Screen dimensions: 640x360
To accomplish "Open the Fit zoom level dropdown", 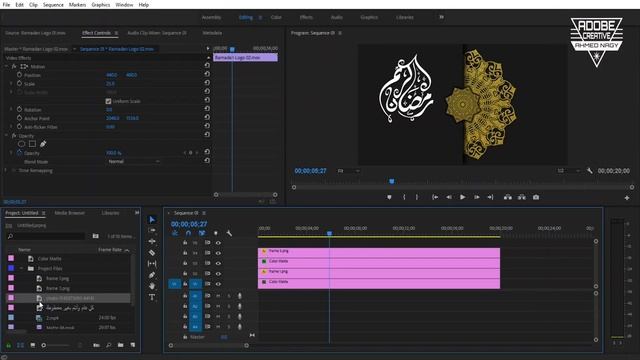I will pyautogui.click(x=348, y=171).
